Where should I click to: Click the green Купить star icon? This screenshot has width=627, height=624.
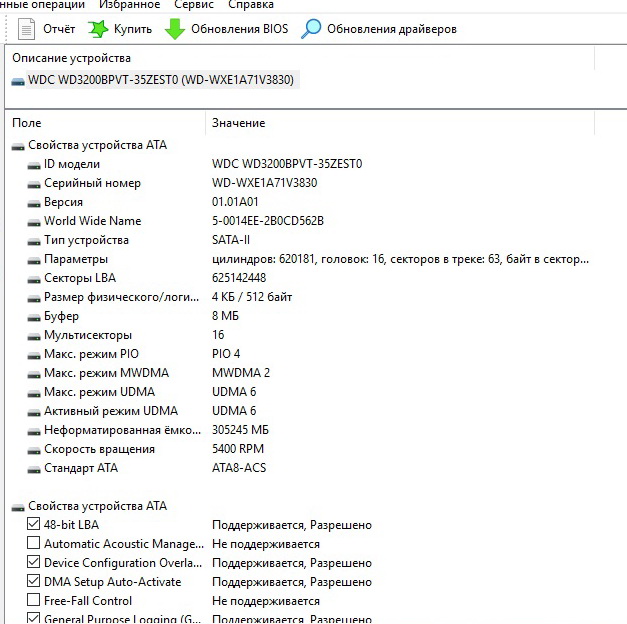(98, 29)
